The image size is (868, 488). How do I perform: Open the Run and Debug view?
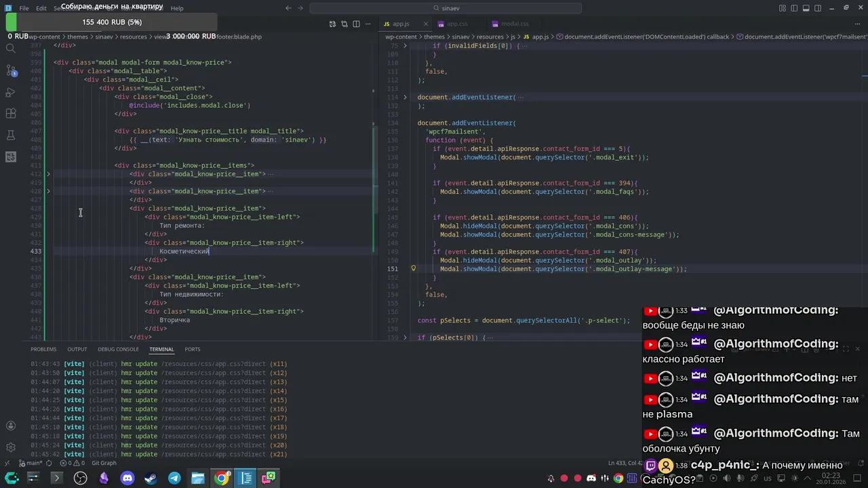click(x=10, y=91)
